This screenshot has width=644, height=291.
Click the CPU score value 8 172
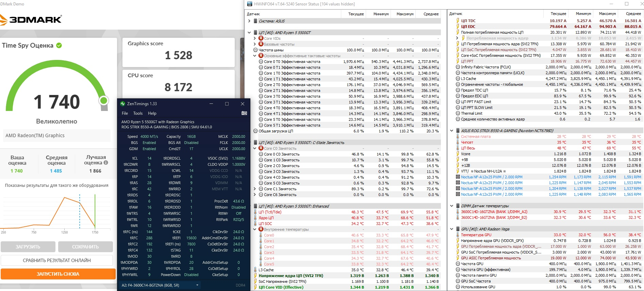pos(179,87)
